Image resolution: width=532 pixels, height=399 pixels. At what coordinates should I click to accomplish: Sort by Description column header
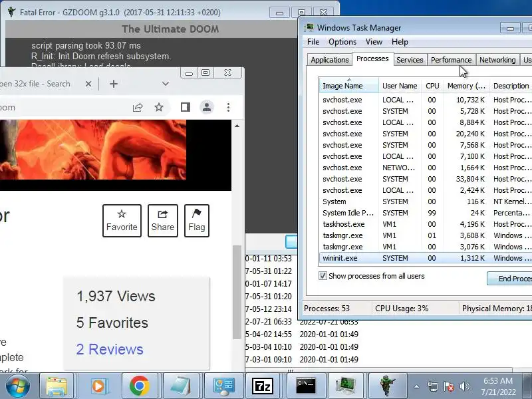[511, 86]
